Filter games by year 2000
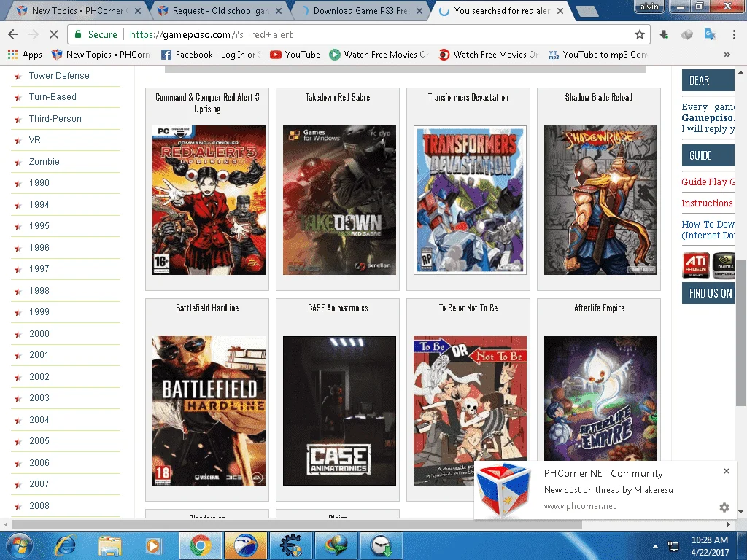This screenshot has width=747, height=560. [x=39, y=334]
